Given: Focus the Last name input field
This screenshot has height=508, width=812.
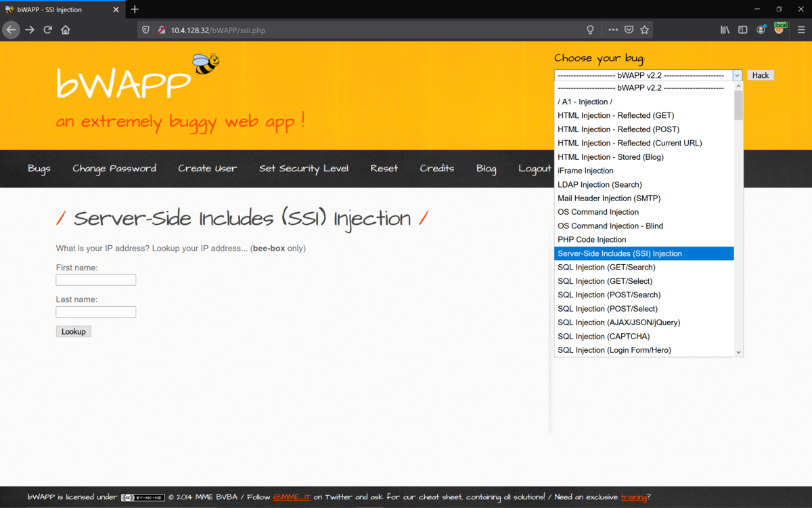Looking at the screenshot, I should 96,312.
